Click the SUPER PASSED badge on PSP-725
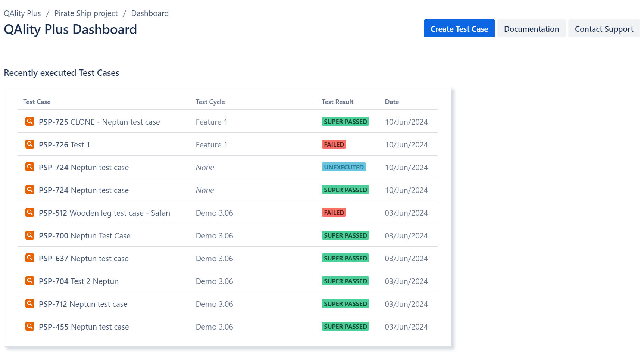This screenshot has height=362, width=644. pyautogui.click(x=345, y=121)
